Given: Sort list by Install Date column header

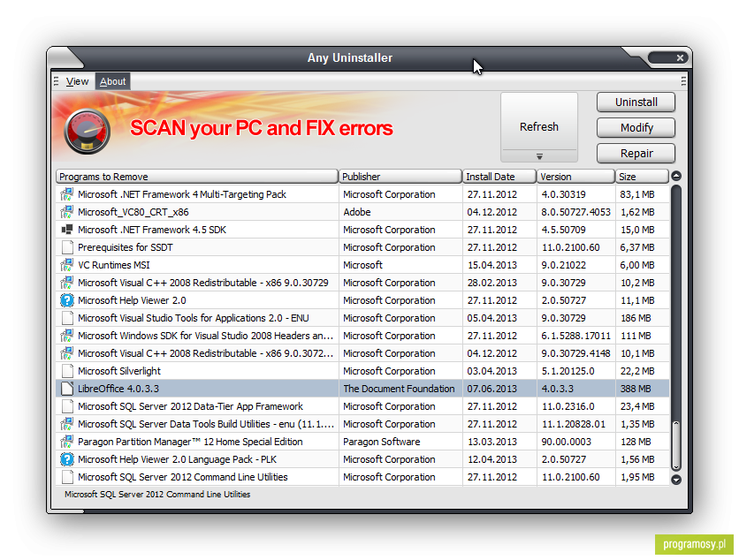Looking at the screenshot, I should pyautogui.click(x=499, y=177).
